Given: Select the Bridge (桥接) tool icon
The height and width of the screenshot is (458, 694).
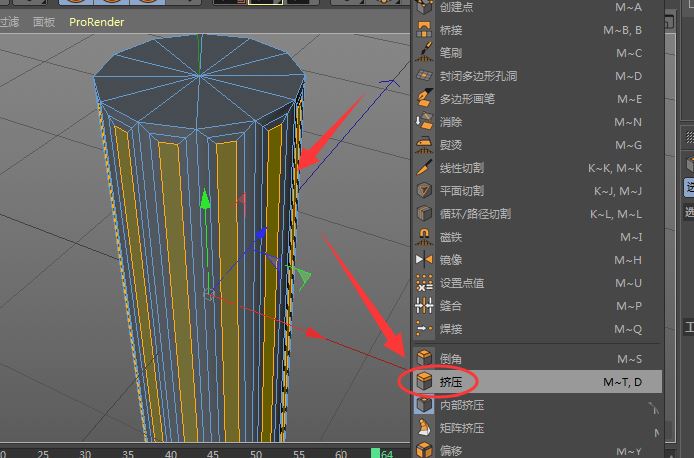Looking at the screenshot, I should (424, 30).
